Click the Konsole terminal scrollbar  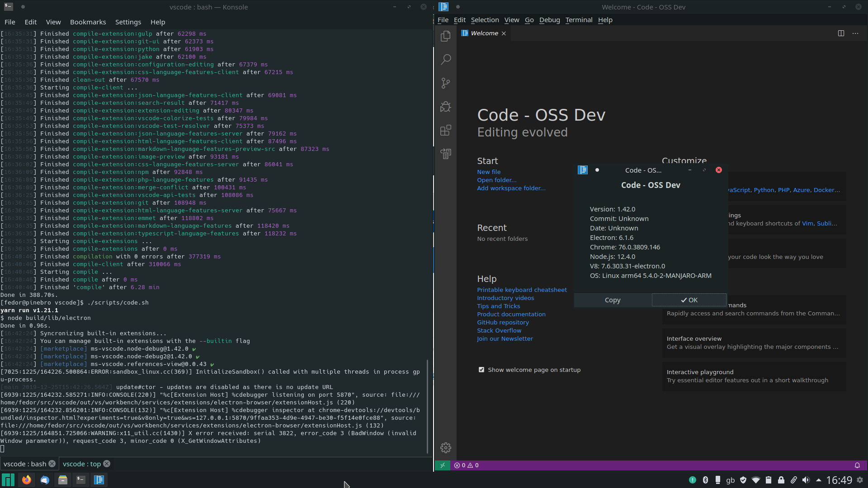point(428,406)
